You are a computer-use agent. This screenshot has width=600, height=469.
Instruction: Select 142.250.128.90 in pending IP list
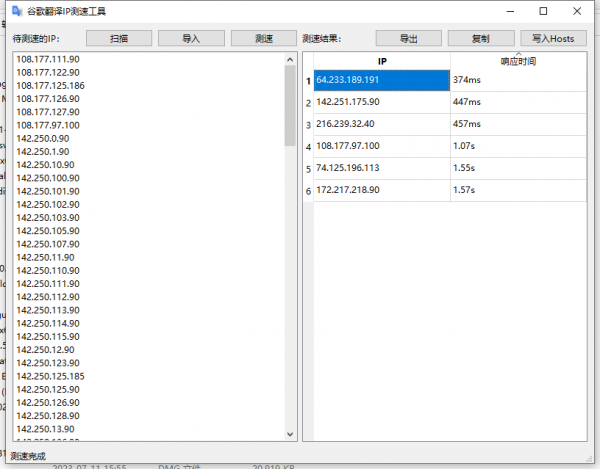click(x=48, y=416)
